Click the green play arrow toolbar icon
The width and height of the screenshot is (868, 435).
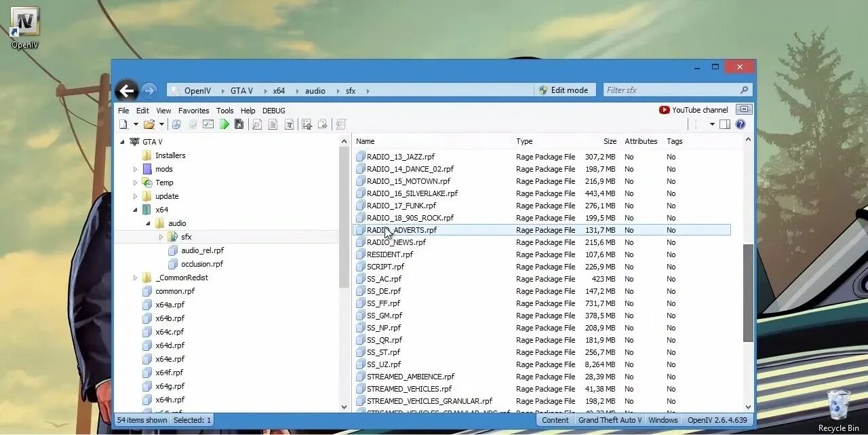pos(224,124)
